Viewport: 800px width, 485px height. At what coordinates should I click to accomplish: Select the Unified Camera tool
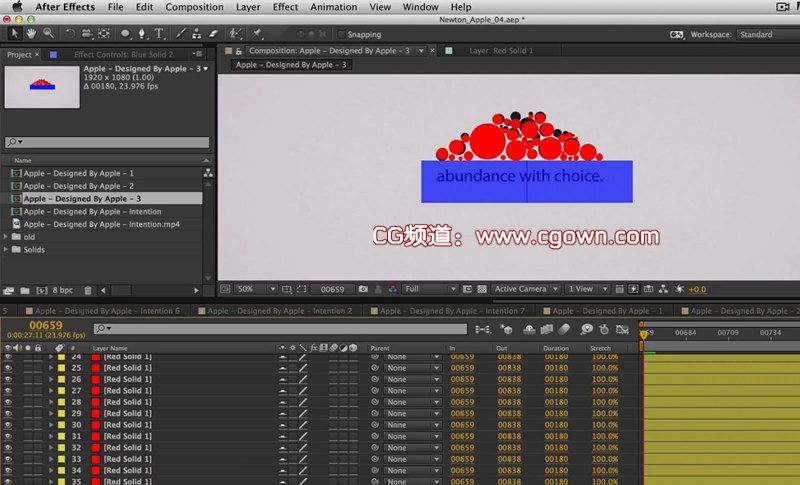pos(87,34)
